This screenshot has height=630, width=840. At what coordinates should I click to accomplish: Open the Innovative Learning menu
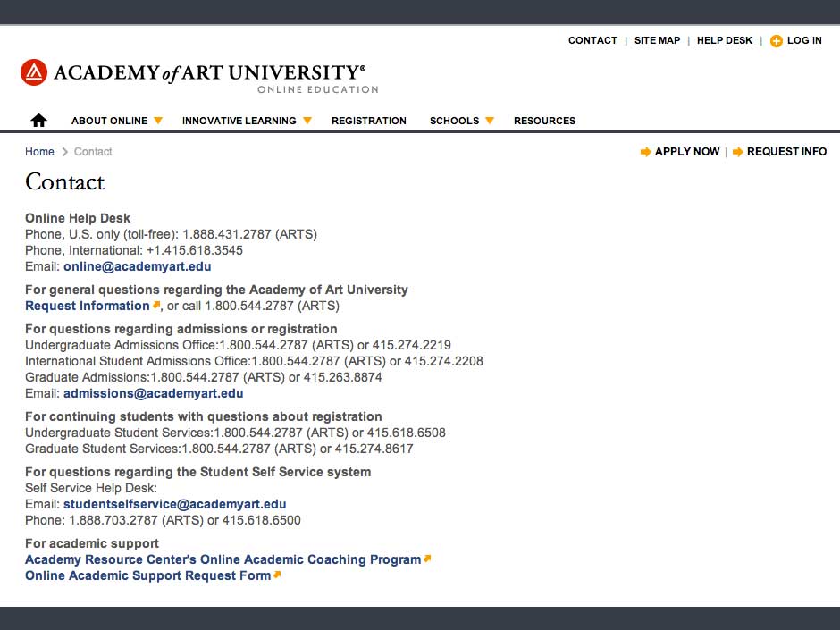pyautogui.click(x=239, y=121)
